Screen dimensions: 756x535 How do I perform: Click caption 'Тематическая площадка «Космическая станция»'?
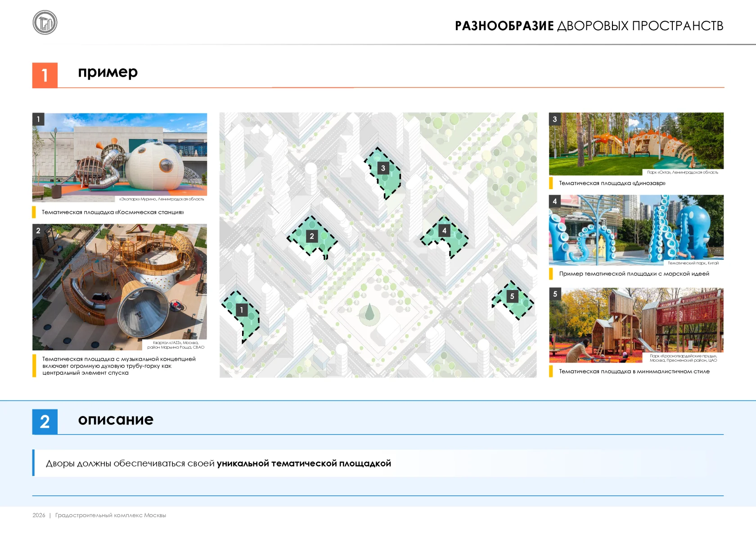pos(113,212)
